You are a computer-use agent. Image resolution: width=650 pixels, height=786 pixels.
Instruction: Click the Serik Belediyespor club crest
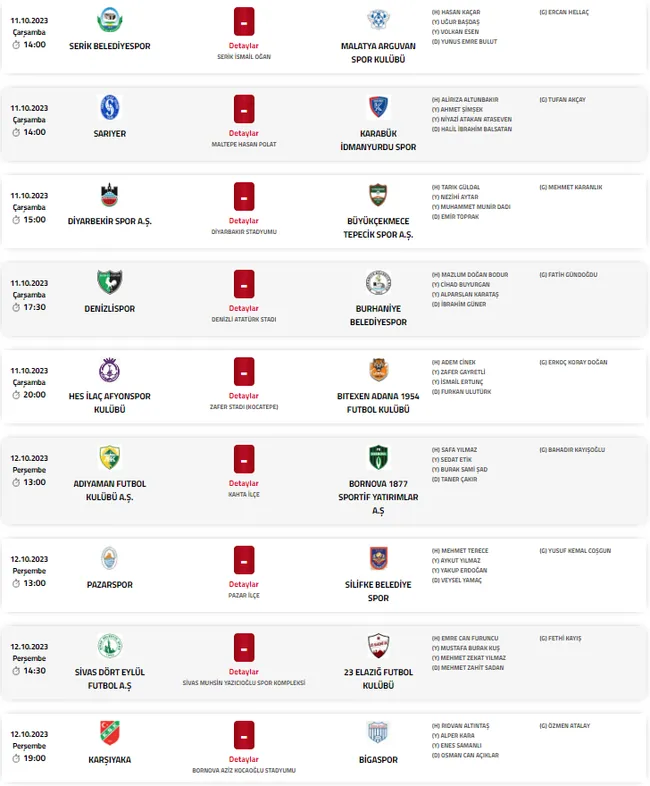tap(109, 20)
